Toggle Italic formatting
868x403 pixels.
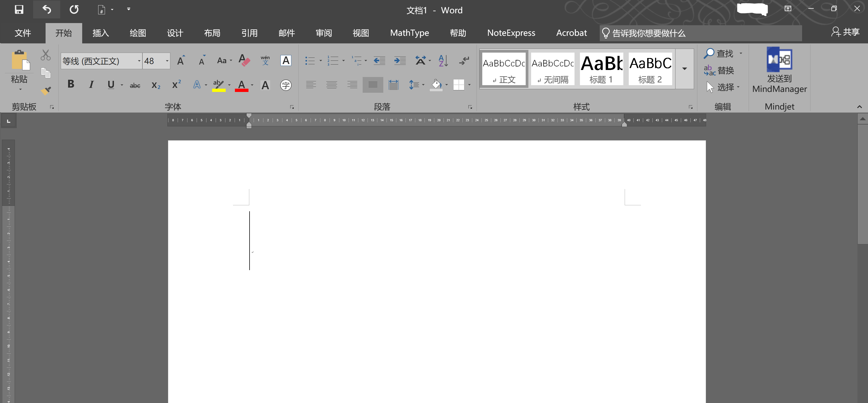pos(91,85)
